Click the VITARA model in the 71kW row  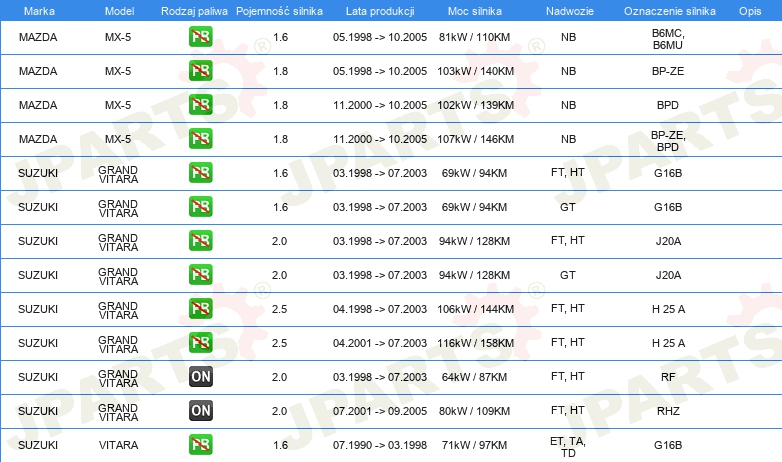pos(118,445)
